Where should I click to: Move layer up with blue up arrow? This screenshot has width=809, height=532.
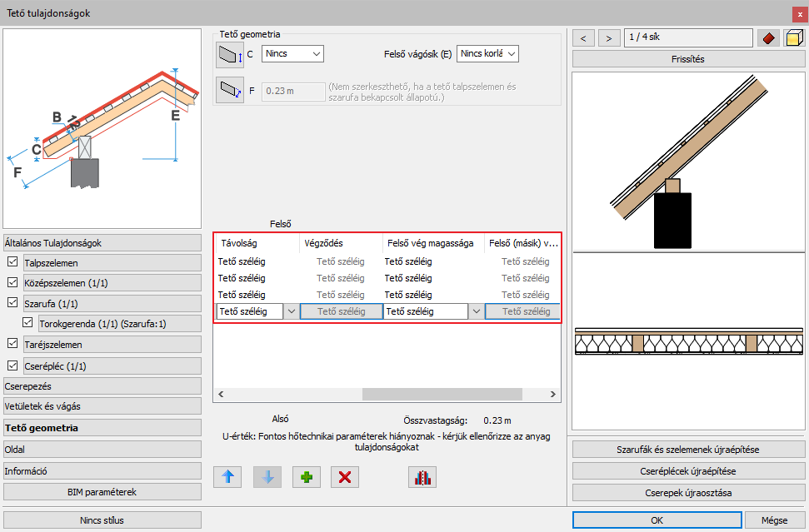[x=227, y=477]
